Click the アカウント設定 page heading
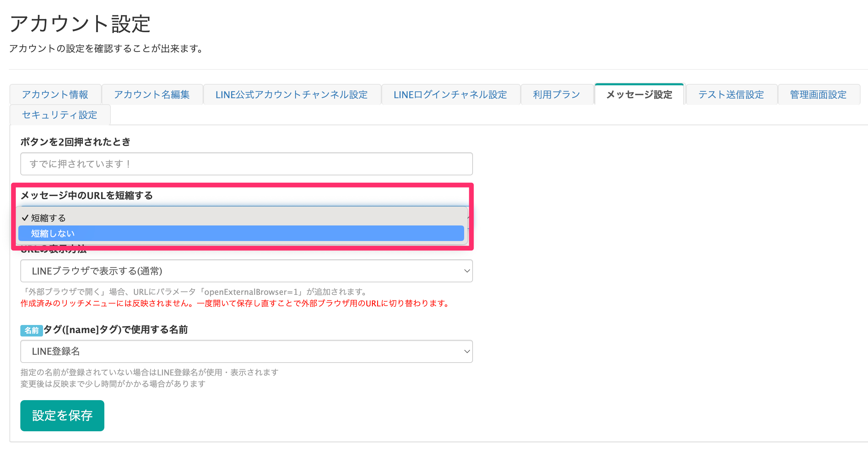This screenshot has height=457, width=868. click(x=80, y=24)
